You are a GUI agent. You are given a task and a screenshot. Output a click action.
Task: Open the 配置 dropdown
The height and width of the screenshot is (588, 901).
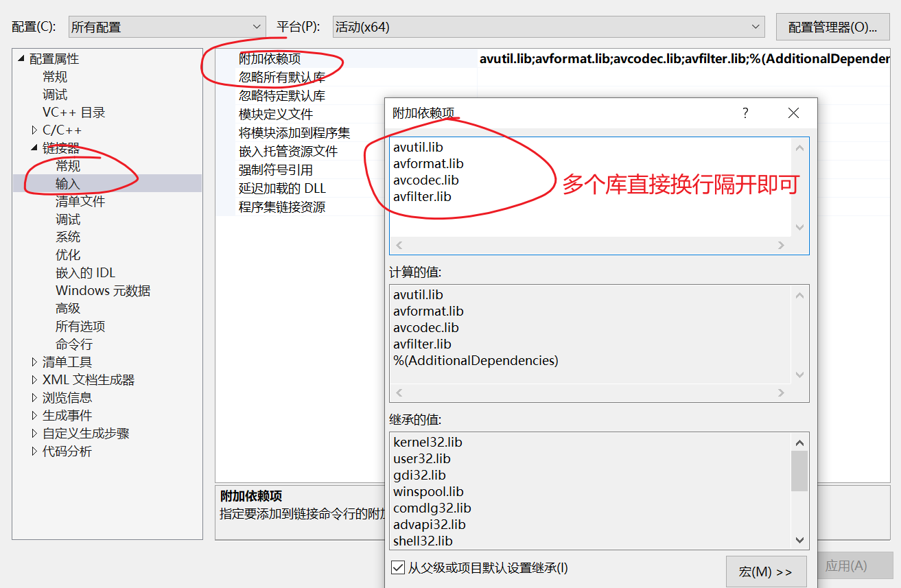point(167,27)
